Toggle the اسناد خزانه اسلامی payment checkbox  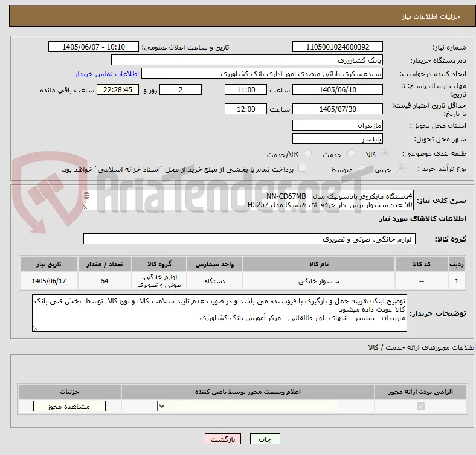303,168
